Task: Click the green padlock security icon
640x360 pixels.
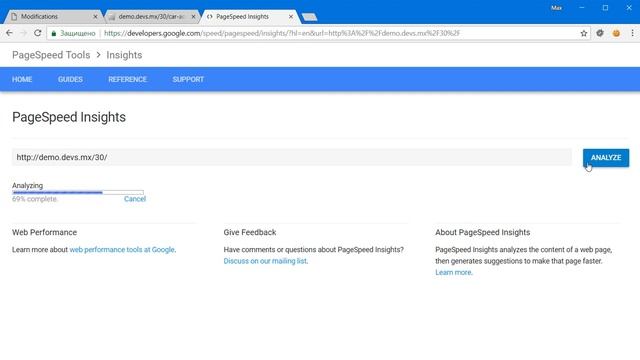Action: click(53, 33)
